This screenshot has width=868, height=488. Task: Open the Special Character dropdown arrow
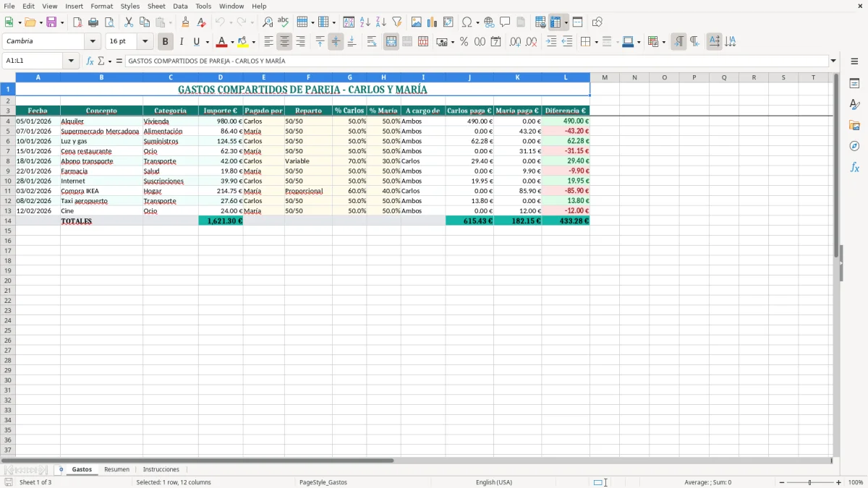[x=478, y=22]
